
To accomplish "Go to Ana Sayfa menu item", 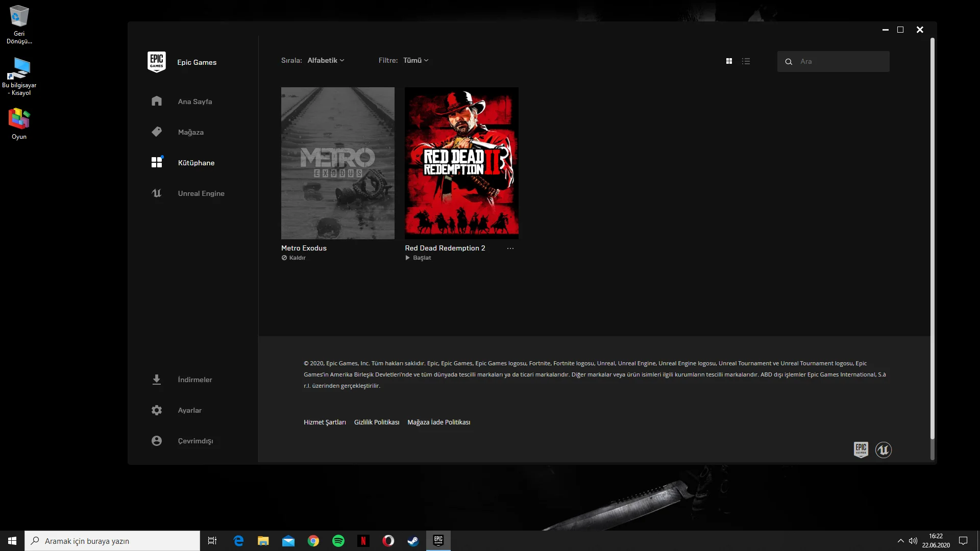I will point(195,102).
